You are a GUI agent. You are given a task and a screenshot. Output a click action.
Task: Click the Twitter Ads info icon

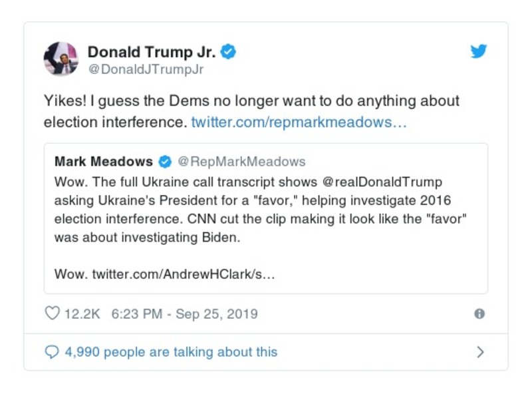click(479, 313)
